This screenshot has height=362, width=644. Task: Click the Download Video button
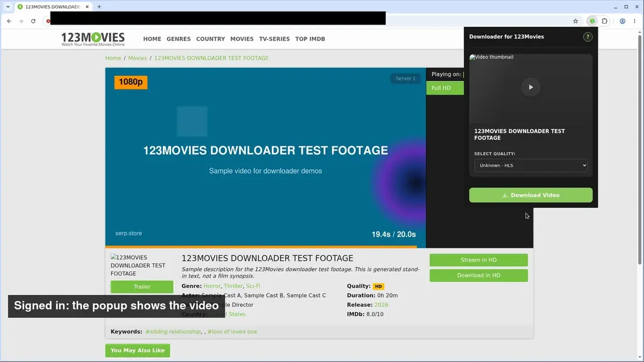coord(531,195)
